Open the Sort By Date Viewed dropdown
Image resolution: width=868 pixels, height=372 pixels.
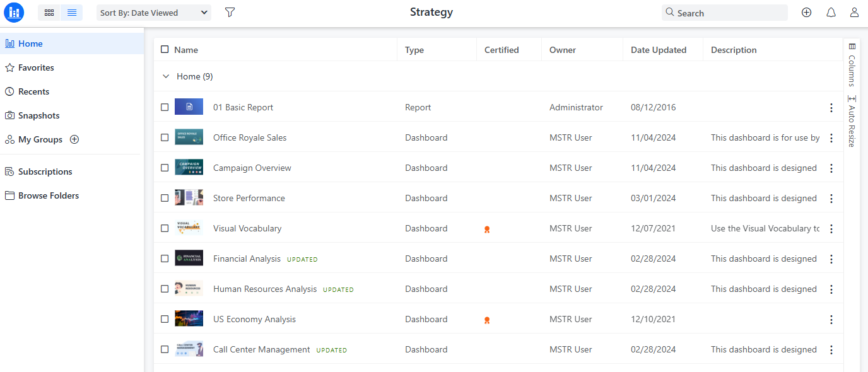(x=154, y=13)
